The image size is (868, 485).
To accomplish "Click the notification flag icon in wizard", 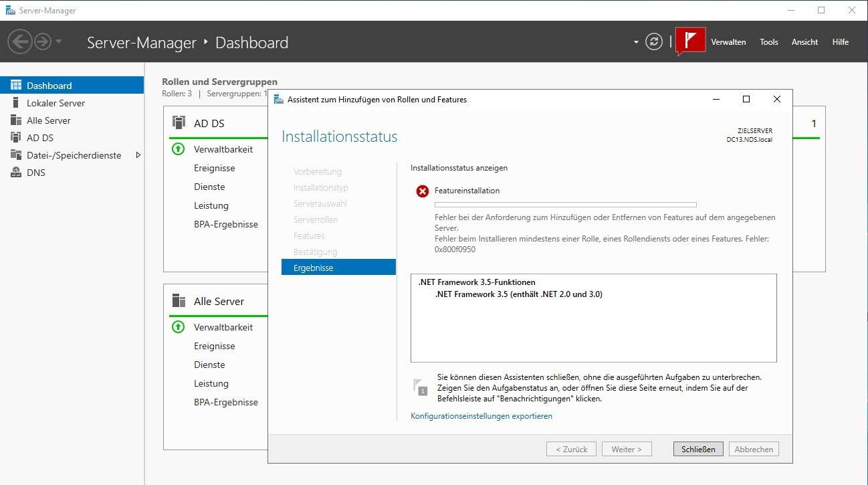I will (420, 387).
